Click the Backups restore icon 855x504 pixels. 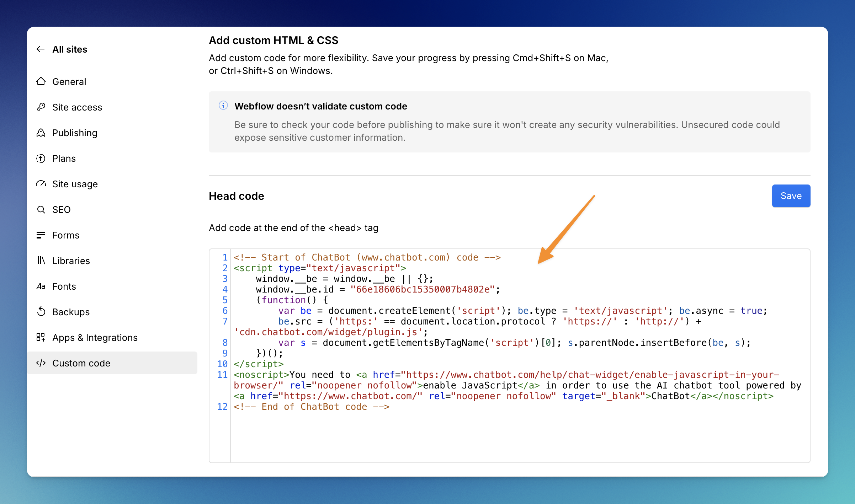pyautogui.click(x=41, y=312)
